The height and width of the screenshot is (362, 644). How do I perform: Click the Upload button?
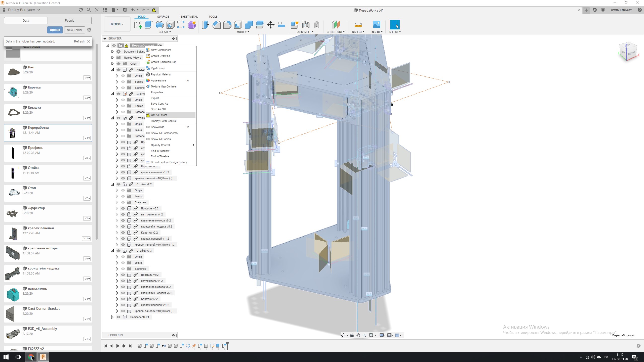coord(55,30)
